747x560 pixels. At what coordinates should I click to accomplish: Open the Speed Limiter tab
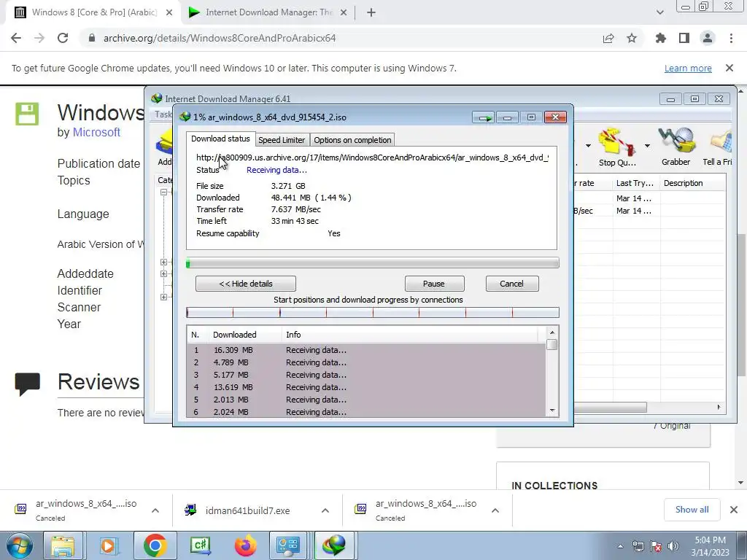(x=282, y=140)
